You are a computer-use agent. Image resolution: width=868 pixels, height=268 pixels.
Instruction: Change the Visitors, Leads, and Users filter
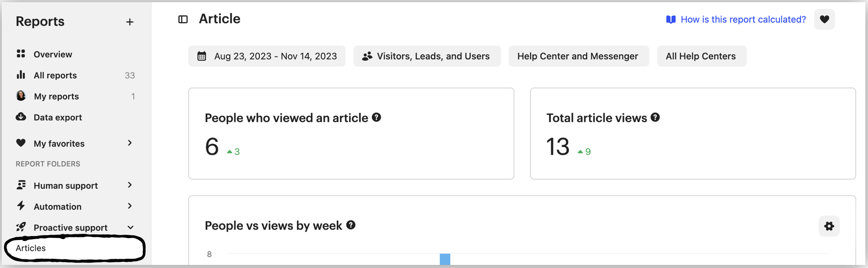(x=427, y=56)
